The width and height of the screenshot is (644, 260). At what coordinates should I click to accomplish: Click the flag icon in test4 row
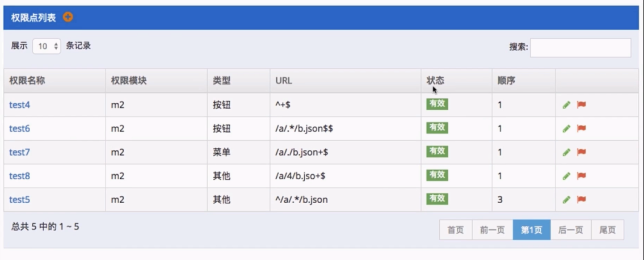(x=581, y=105)
